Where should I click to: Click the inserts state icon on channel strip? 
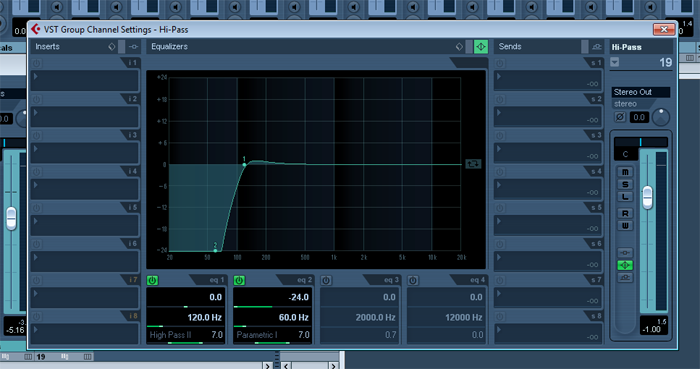click(x=625, y=253)
